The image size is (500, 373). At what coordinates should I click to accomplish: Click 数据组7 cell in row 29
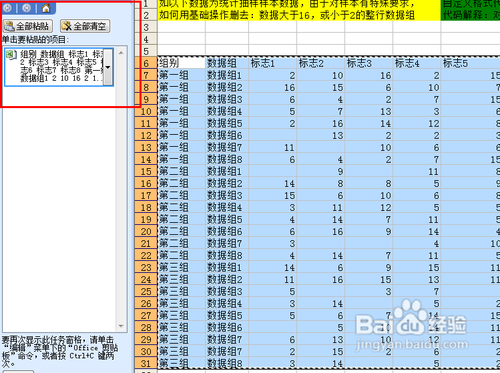[227, 339]
